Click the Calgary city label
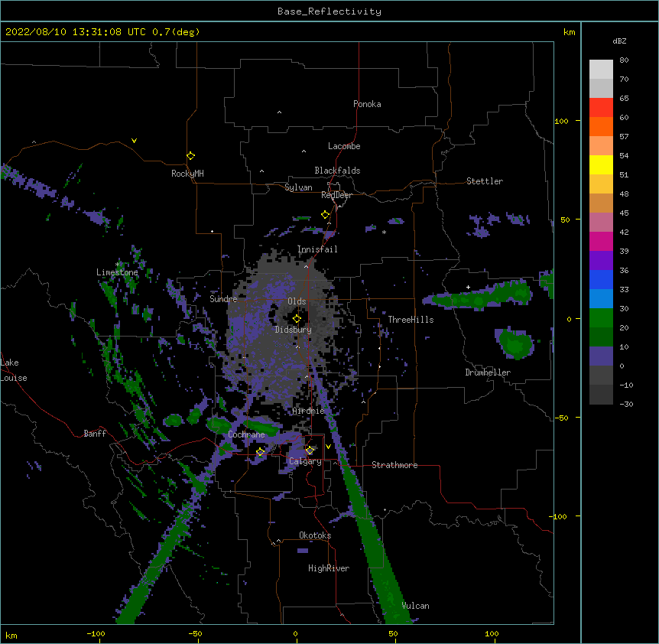 point(306,461)
